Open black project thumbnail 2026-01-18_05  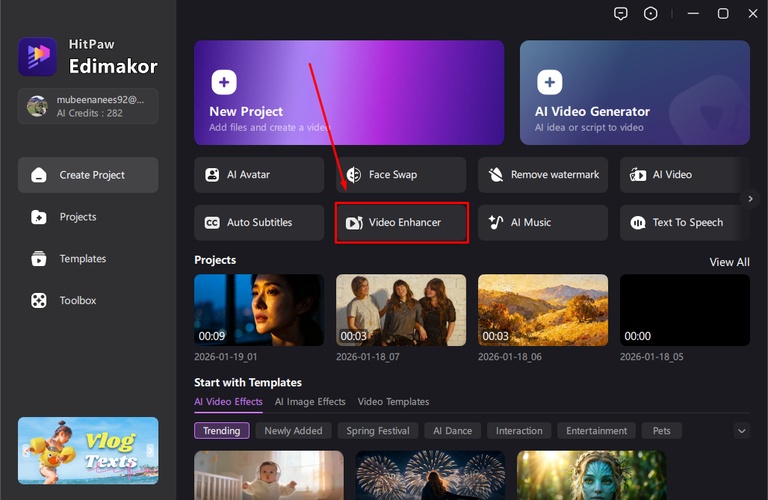[685, 310]
